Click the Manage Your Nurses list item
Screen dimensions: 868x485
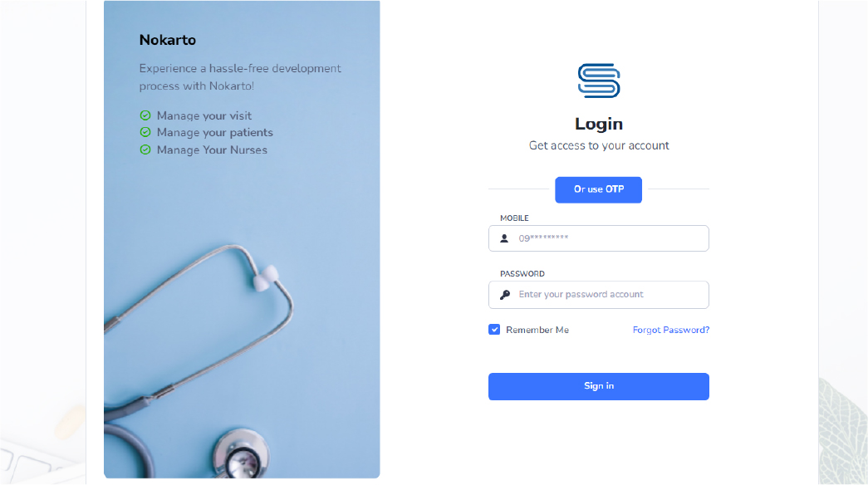click(204, 149)
